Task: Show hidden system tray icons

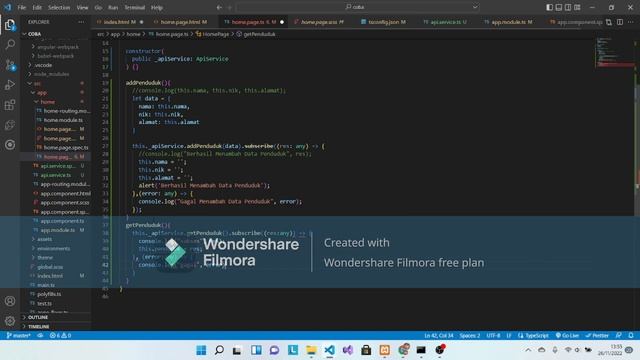Action: (x=528, y=350)
